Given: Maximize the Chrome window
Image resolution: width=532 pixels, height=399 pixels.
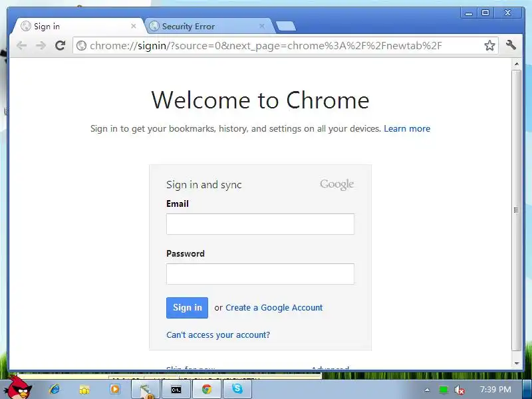Looking at the screenshot, I should [x=485, y=13].
